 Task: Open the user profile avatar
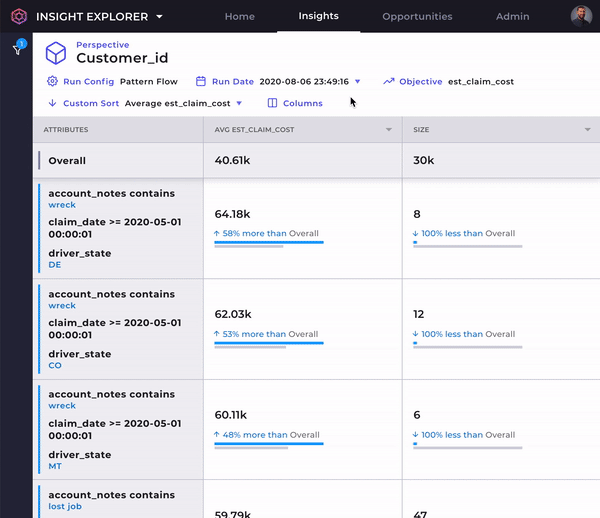point(581,16)
